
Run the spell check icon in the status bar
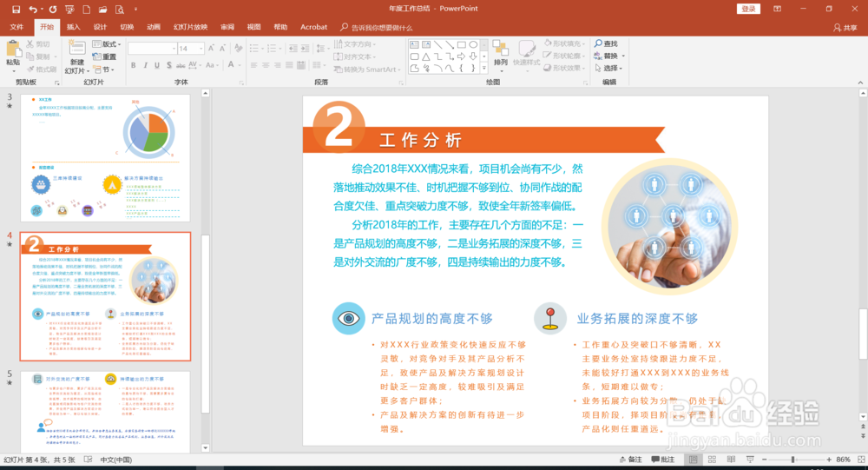88,460
